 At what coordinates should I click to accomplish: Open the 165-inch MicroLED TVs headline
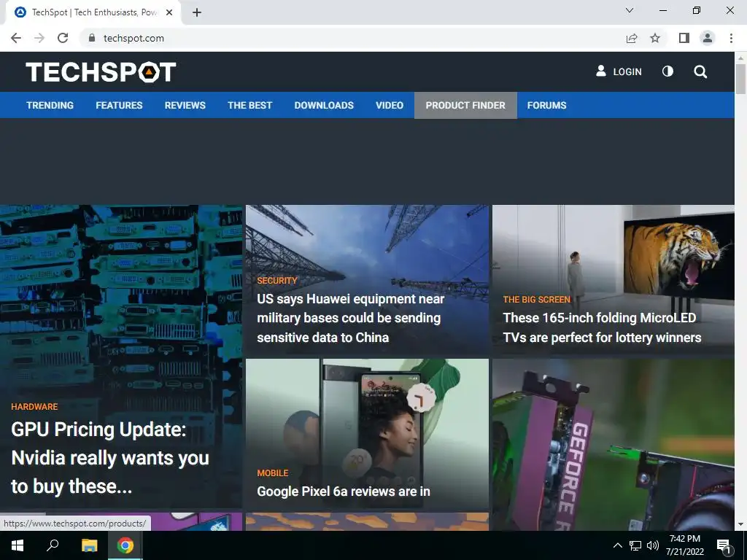tap(602, 327)
